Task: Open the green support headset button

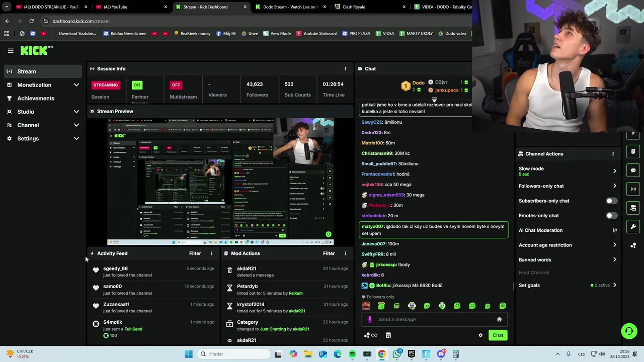Action: click(x=629, y=331)
